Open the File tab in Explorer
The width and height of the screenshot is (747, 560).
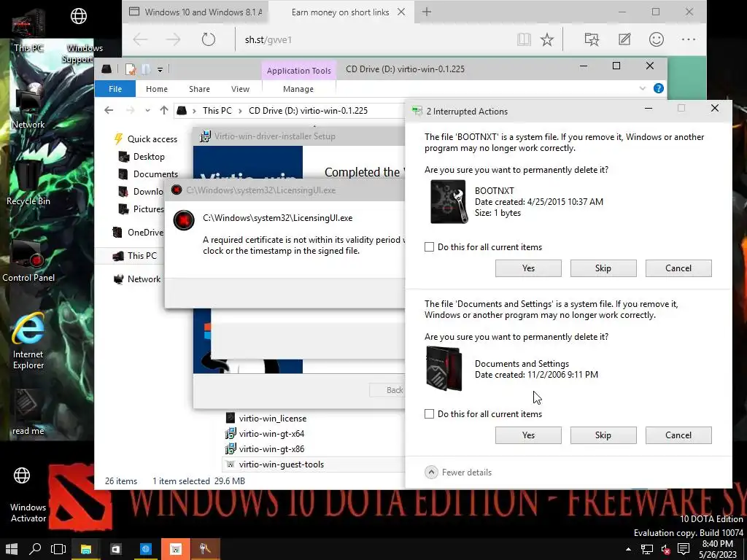click(x=115, y=88)
